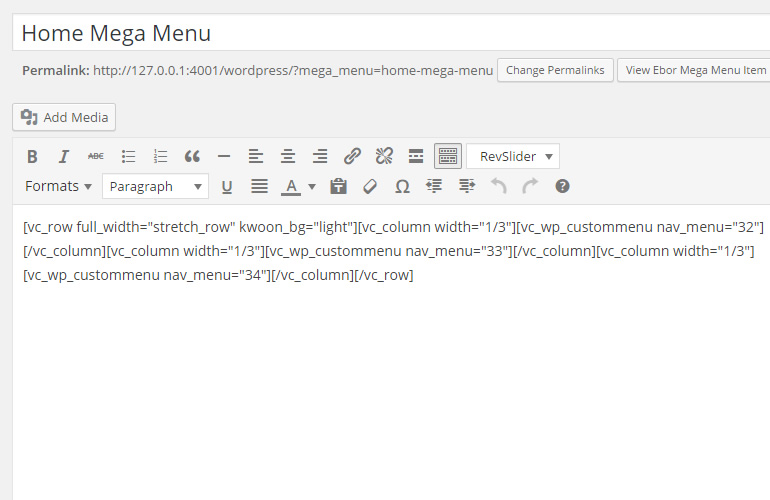Insert a horizontal line
Viewport: 770px width, 500px height.
point(224,157)
